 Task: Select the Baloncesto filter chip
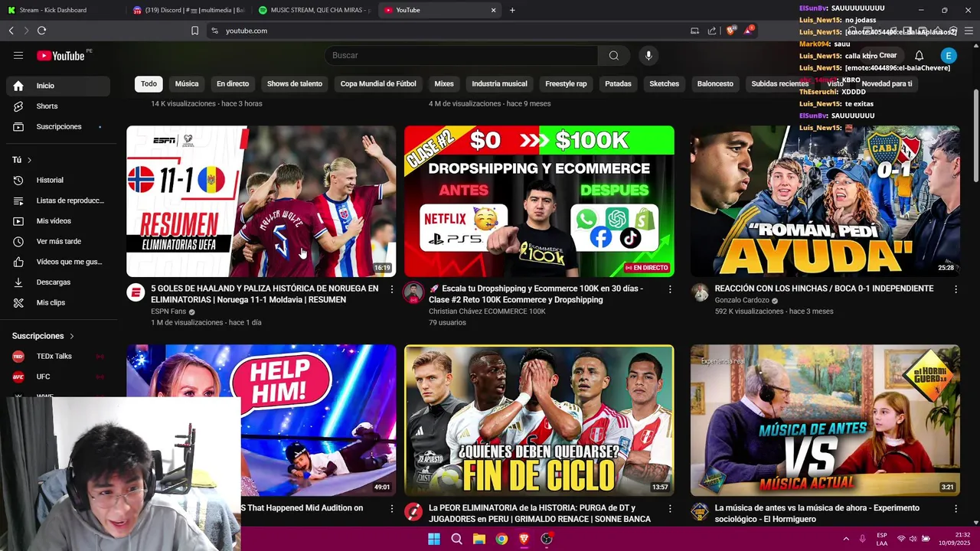click(x=715, y=83)
